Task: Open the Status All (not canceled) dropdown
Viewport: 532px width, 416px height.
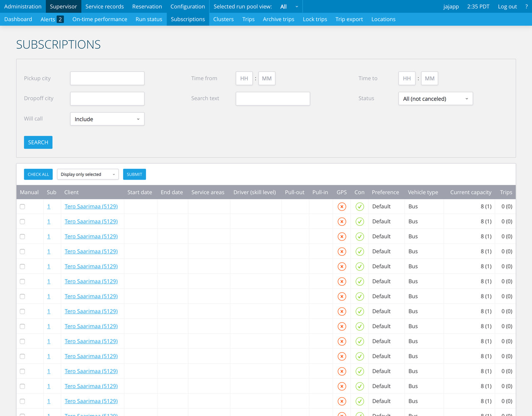Action: (x=436, y=99)
